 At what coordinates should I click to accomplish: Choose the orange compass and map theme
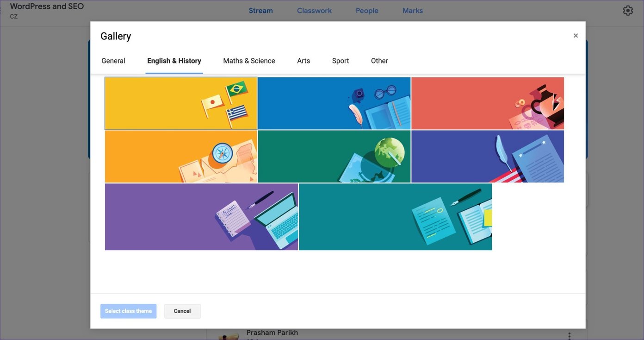click(181, 157)
